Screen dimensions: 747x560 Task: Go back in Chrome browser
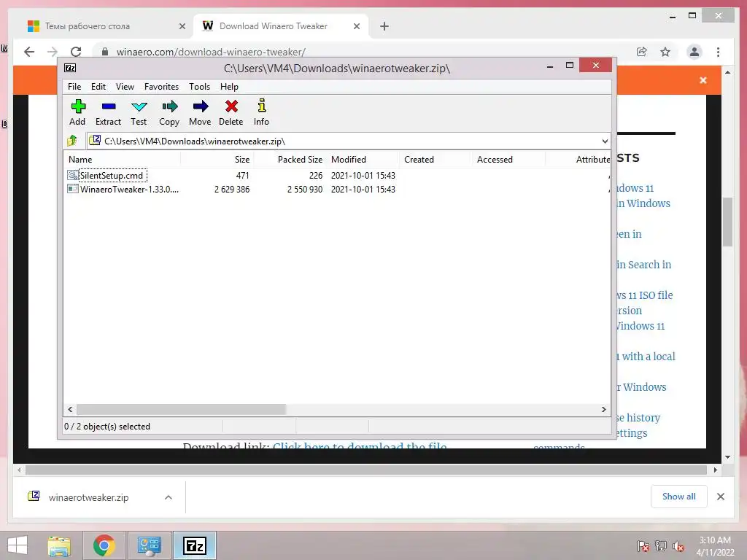(29, 52)
